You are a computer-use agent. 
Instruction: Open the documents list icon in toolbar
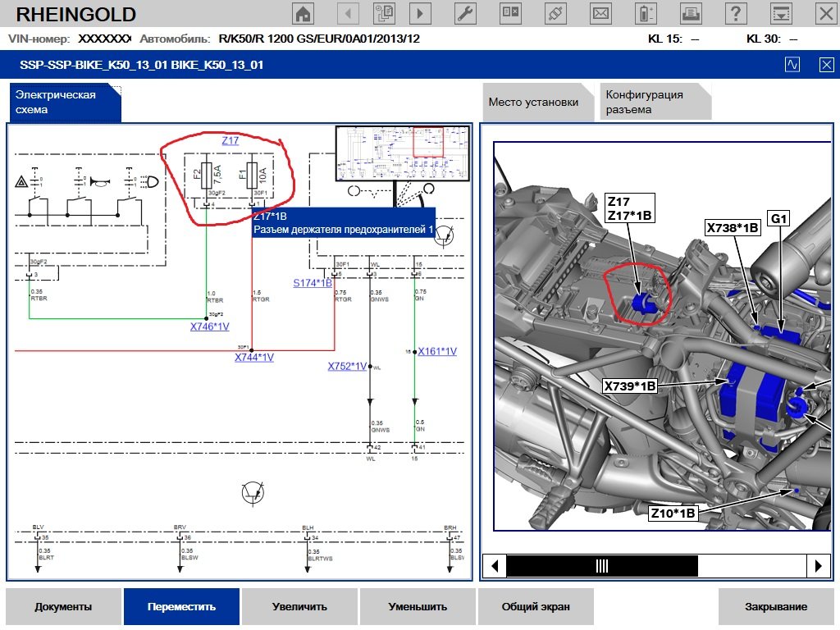coord(383,13)
